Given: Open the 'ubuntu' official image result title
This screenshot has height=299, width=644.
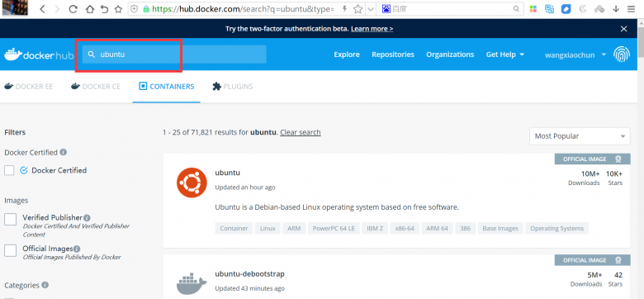Looking at the screenshot, I should [228, 173].
